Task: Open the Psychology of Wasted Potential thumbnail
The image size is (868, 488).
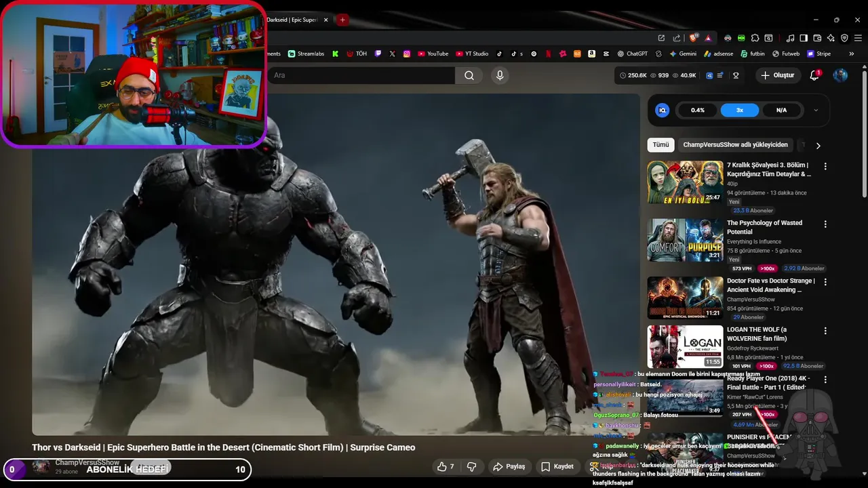Action: coord(685,240)
